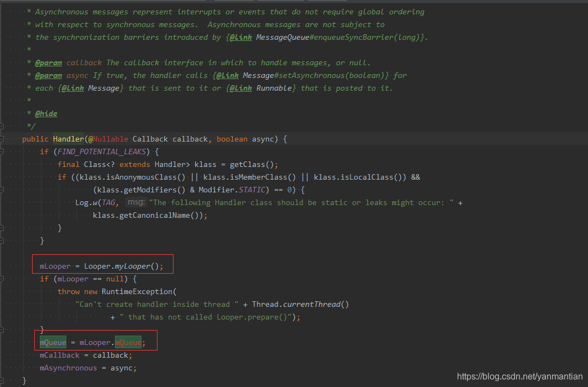Viewport: 588px width, 387px height.
Task: Click the mCallback = callback assignment line
Action: [86, 354]
